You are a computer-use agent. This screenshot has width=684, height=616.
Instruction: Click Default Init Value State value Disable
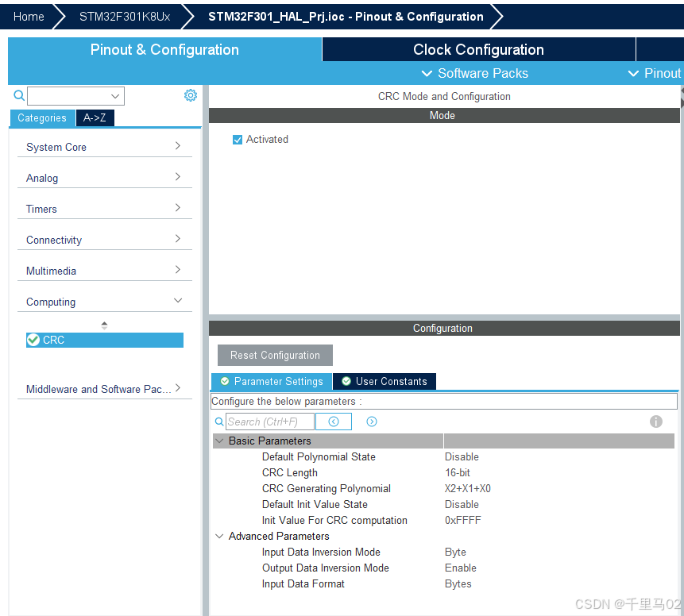coord(462,504)
